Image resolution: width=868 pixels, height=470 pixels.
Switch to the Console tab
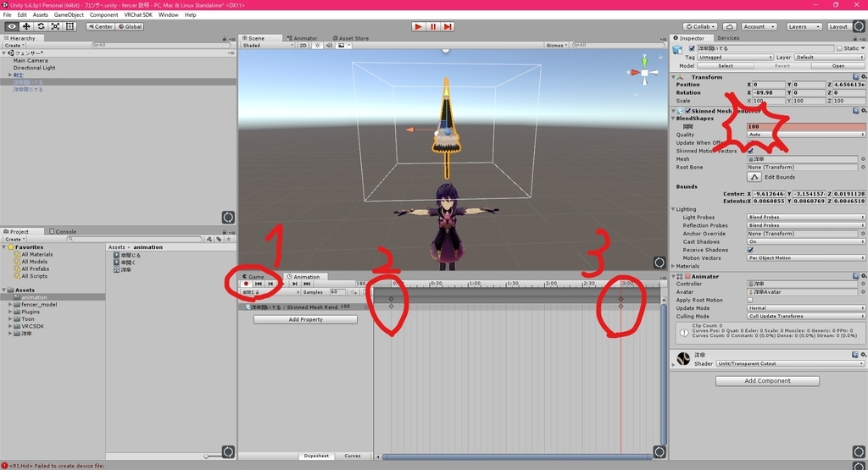point(63,232)
